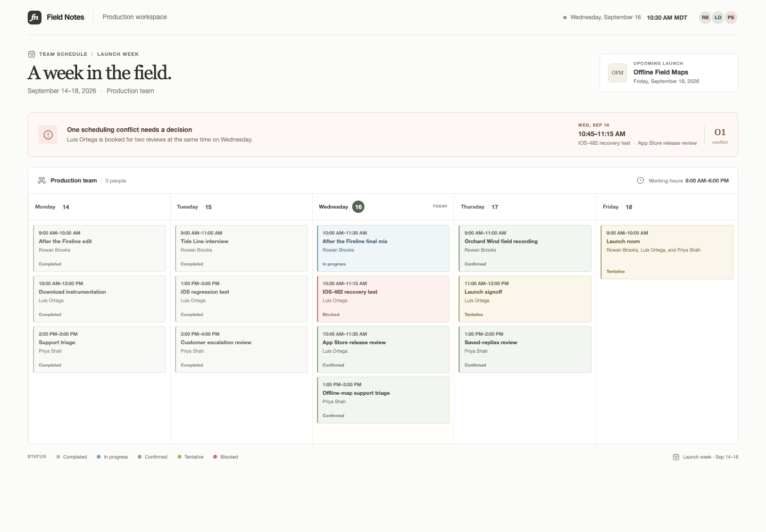The image size is (766, 532).
Task: Click the Completed gray legend dot
Action: coord(59,457)
